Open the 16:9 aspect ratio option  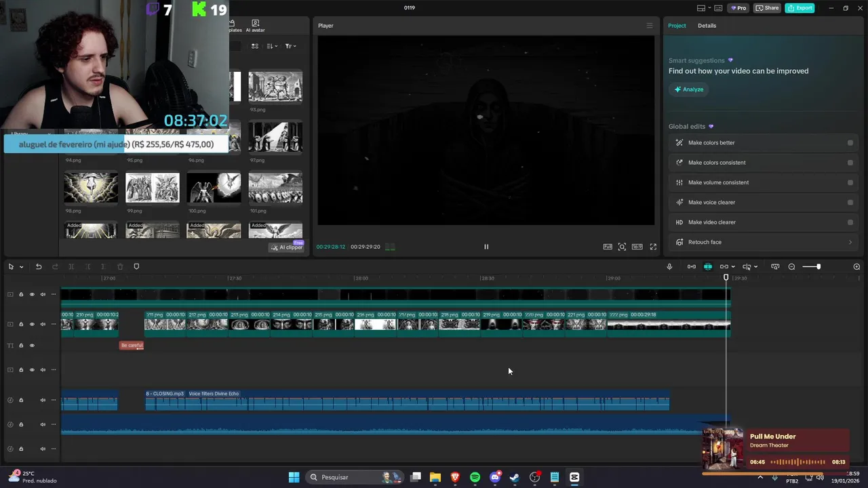pos(637,247)
